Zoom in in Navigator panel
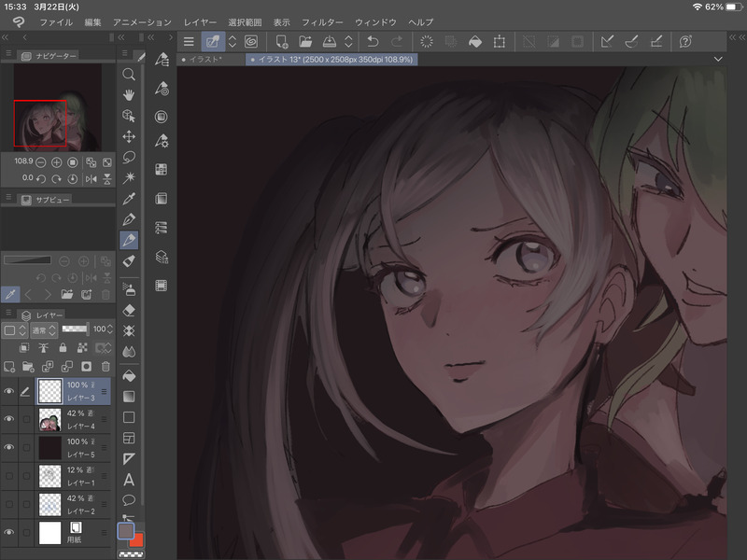Screen dimensions: 747x560 click(57, 162)
